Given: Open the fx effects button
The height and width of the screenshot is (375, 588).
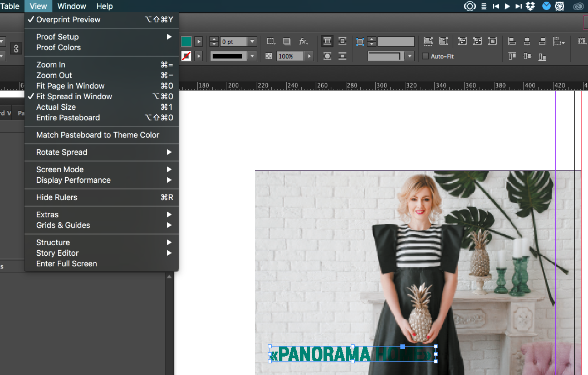Looking at the screenshot, I should (303, 42).
